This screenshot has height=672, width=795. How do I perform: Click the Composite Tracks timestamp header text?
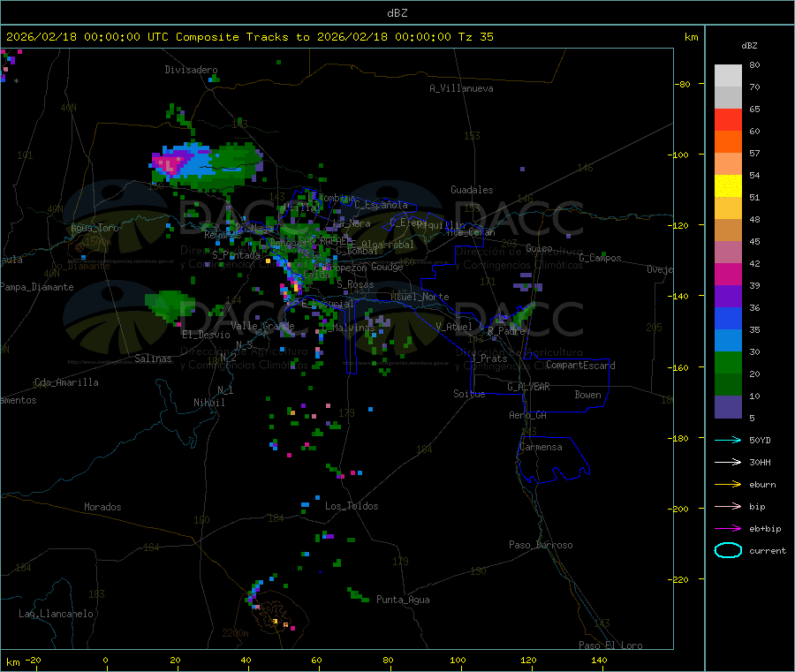coord(249,37)
